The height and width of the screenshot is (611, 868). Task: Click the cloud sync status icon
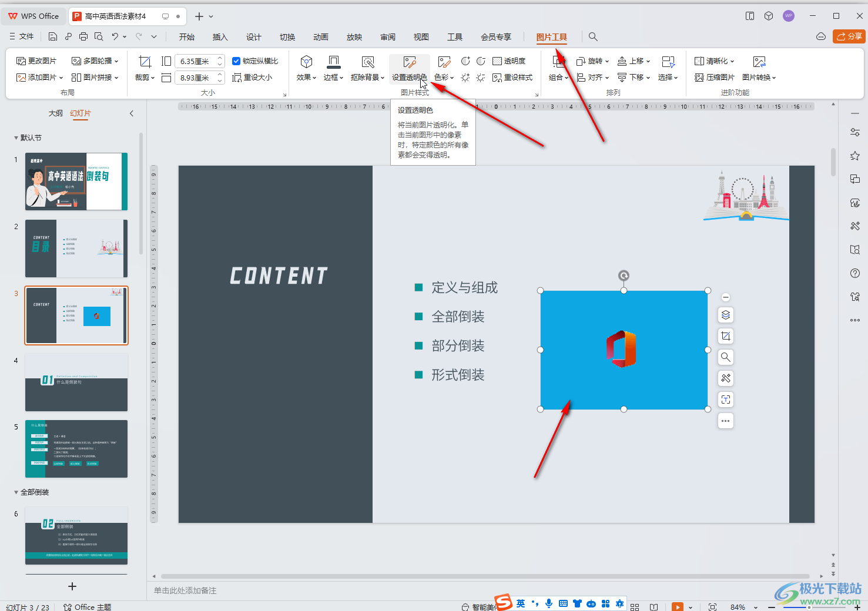point(821,36)
